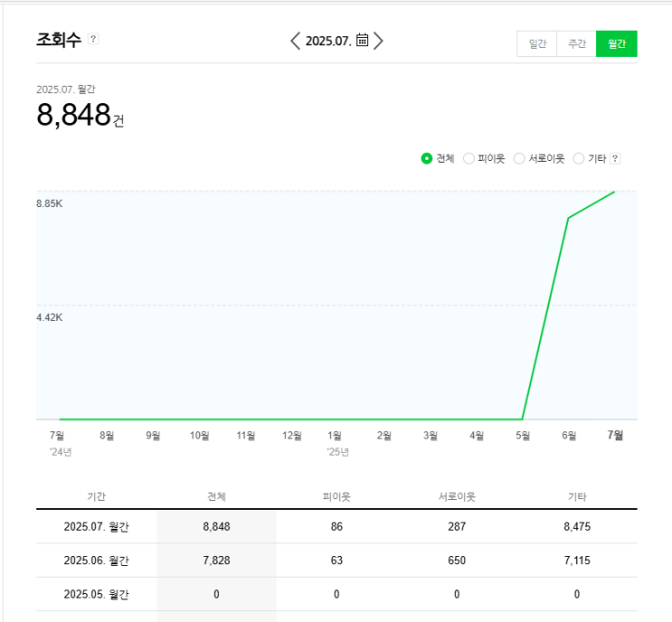Screen dimensions: 672x622
Task: Click the 10월 axis label
Action: [x=199, y=436]
